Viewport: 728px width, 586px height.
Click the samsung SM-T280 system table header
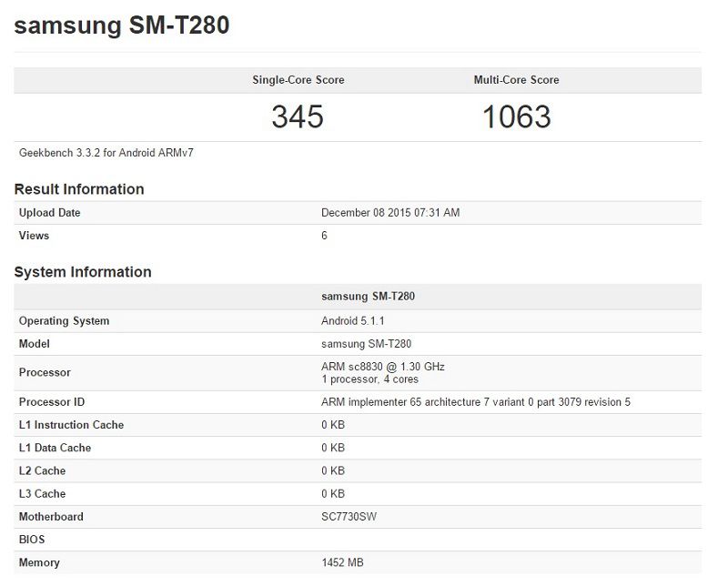(x=369, y=297)
